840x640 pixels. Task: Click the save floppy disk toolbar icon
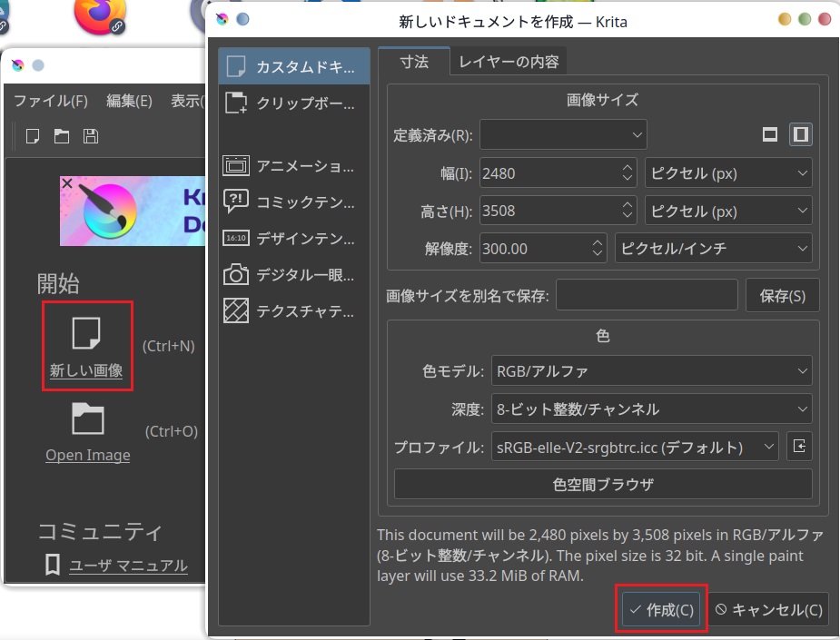pyautogui.click(x=90, y=136)
